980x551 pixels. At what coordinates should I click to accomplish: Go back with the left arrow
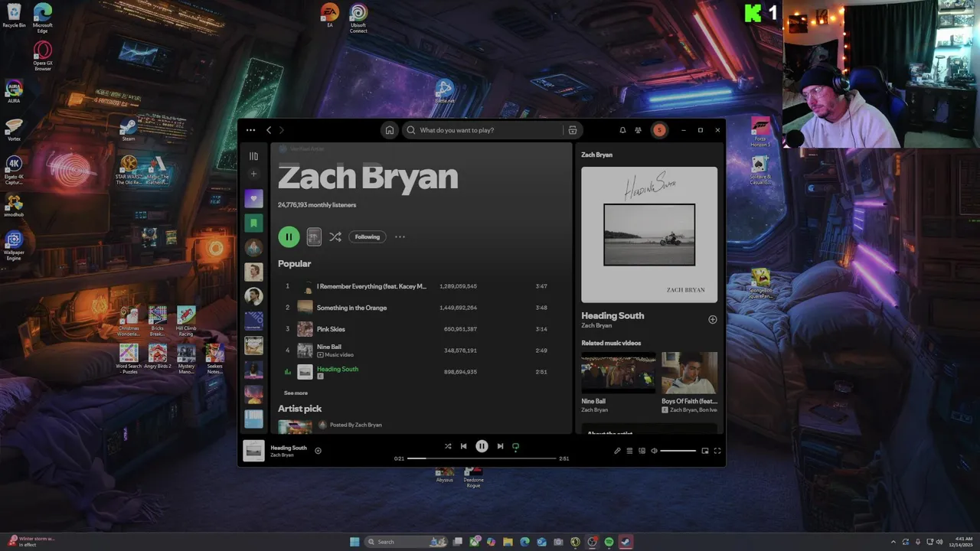pos(269,130)
